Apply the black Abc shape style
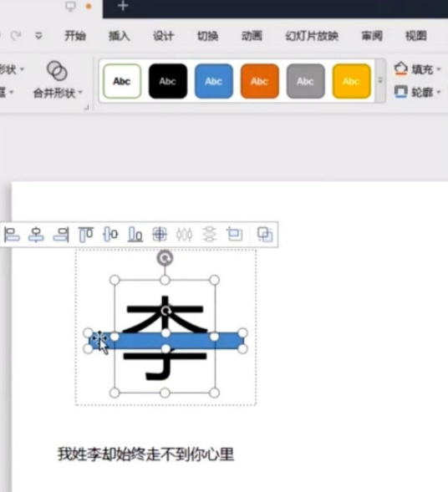The image size is (448, 492). point(168,81)
